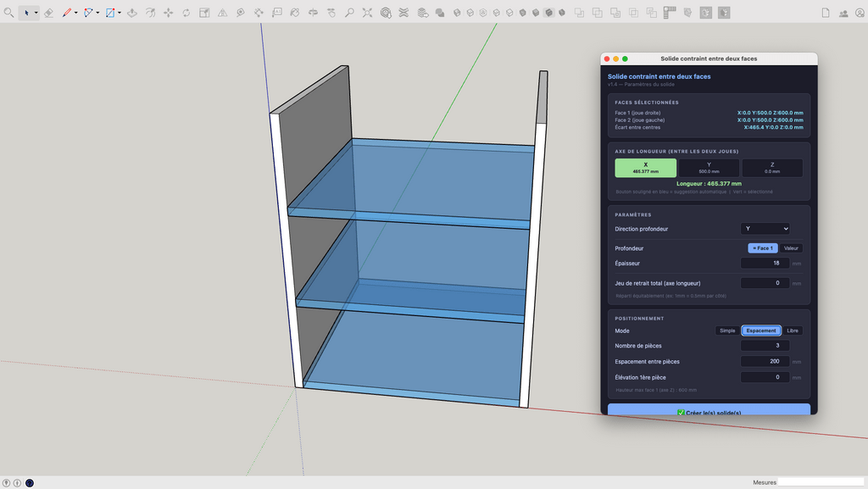Click the Créer le(s) solide(s) button
868x489 pixels.
click(x=709, y=411)
